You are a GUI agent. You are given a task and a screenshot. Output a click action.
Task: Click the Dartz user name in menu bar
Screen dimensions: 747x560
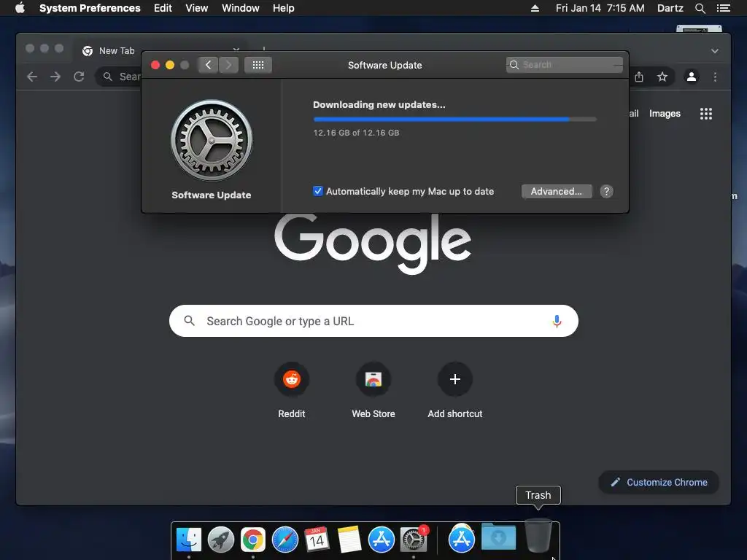(670, 8)
